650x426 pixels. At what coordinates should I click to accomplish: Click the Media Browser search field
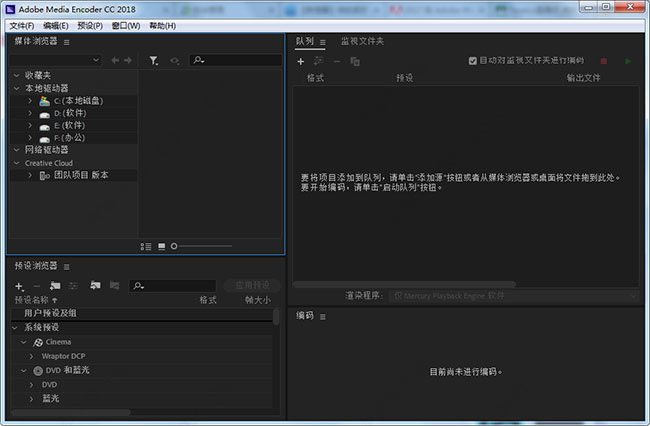point(235,60)
